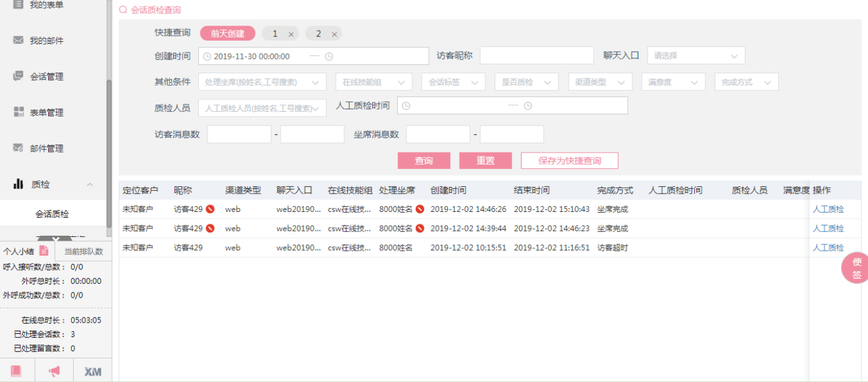Image resolution: width=868 pixels, height=382 pixels.
Task: Switch to the 当前排队数 tab
Action: pos(83,251)
